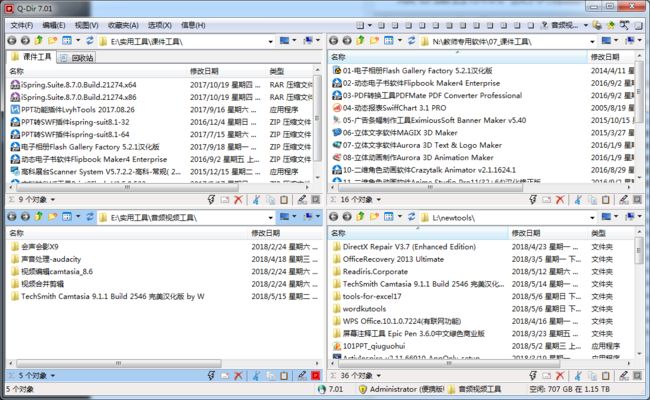Viewport: 650px width, 400px height.
Task: Open the 信息(H) menu
Action: point(193,25)
